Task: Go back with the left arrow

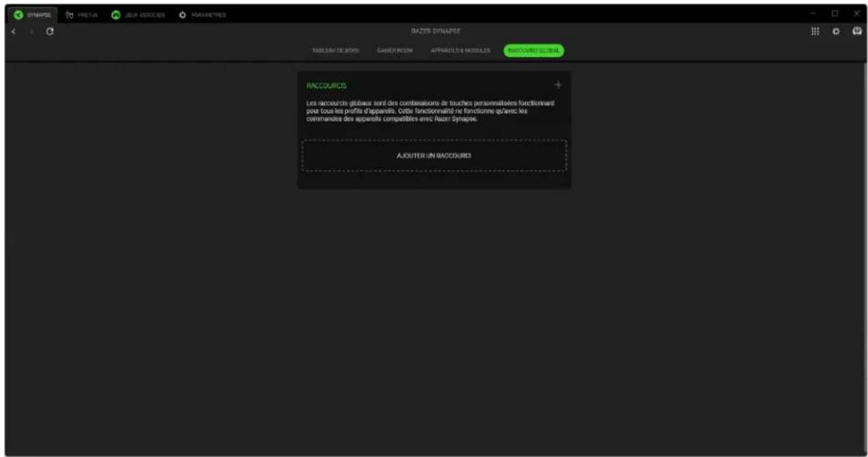Action: [15, 32]
